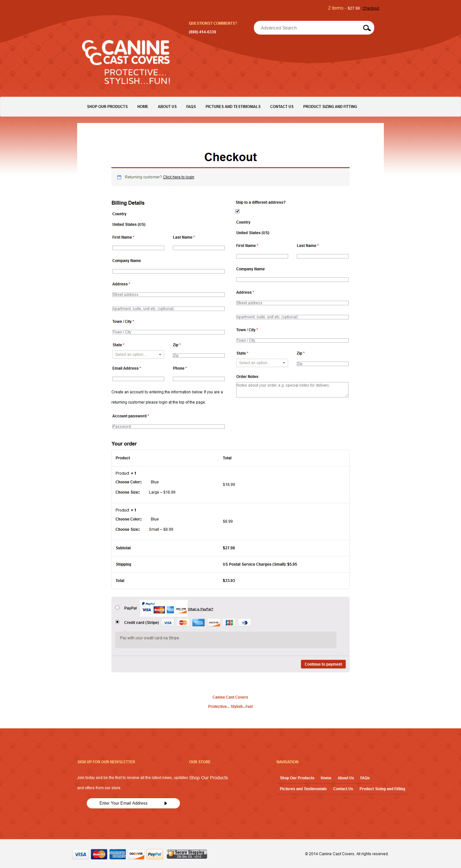The height and width of the screenshot is (868, 461).
Task: Open Shop Our Products menu
Action: pyautogui.click(x=108, y=106)
